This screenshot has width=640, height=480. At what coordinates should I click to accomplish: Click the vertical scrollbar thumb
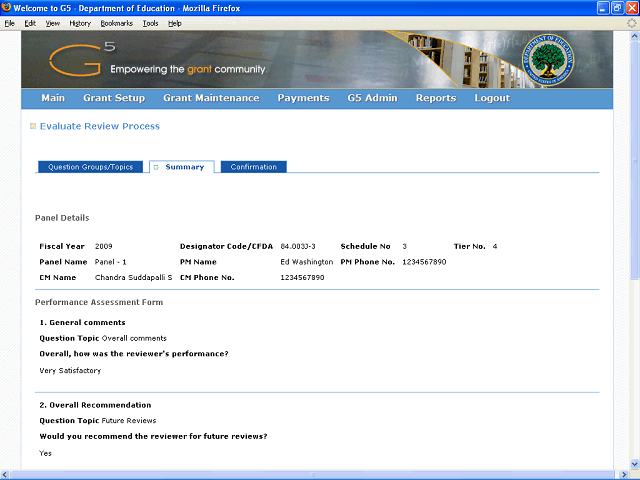634,160
